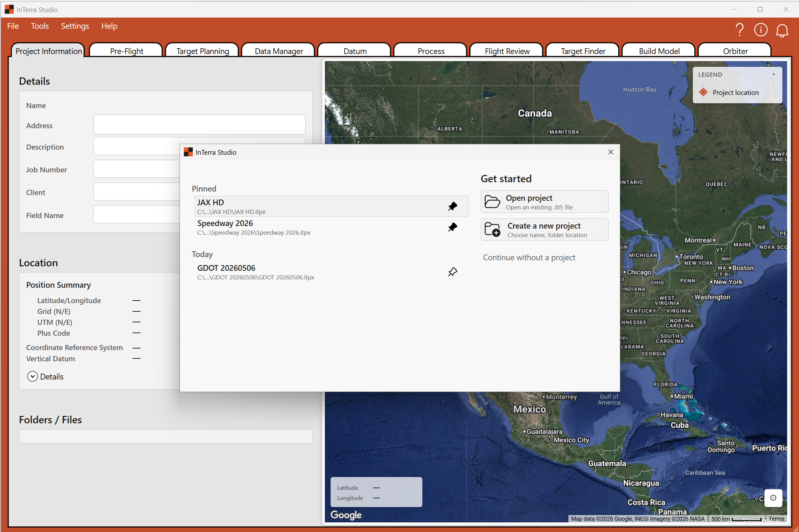Maximize the InTerra Studio main window
Viewport: 799px width, 532px height.
coord(760,10)
